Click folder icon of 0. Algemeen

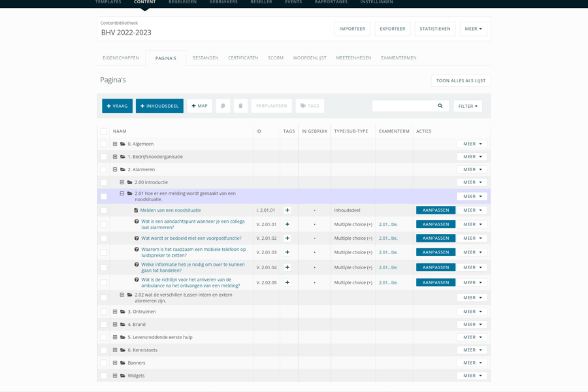click(x=123, y=144)
